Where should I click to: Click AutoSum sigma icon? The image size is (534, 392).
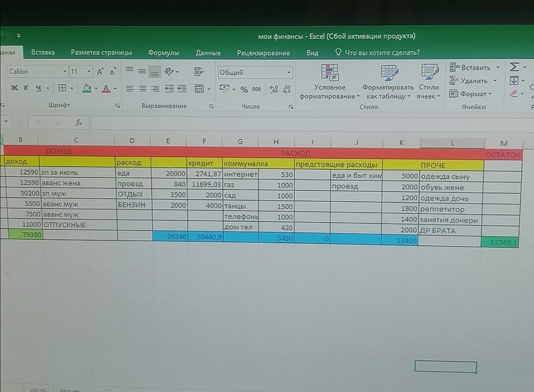(514, 67)
